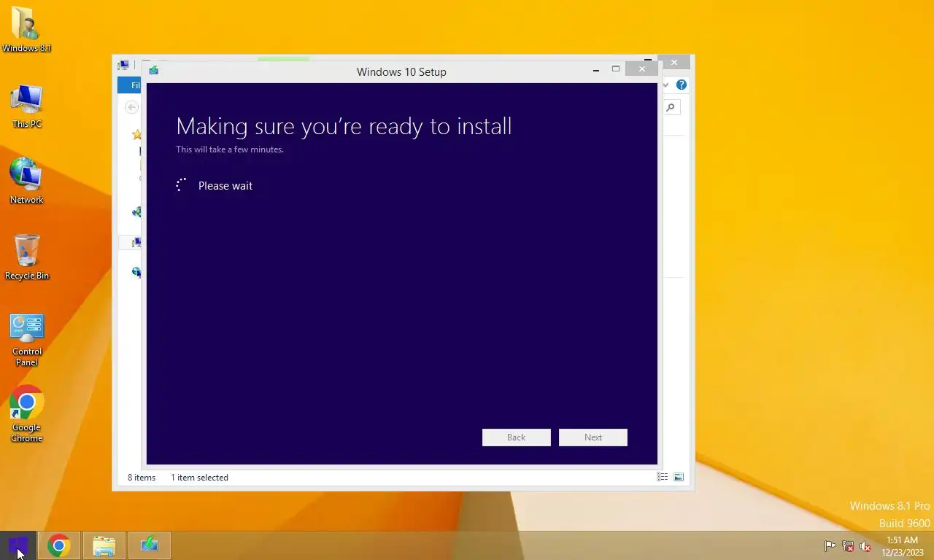Select Windows 10 Setup taskbar icon
The height and width of the screenshot is (560, 934).
click(150, 545)
